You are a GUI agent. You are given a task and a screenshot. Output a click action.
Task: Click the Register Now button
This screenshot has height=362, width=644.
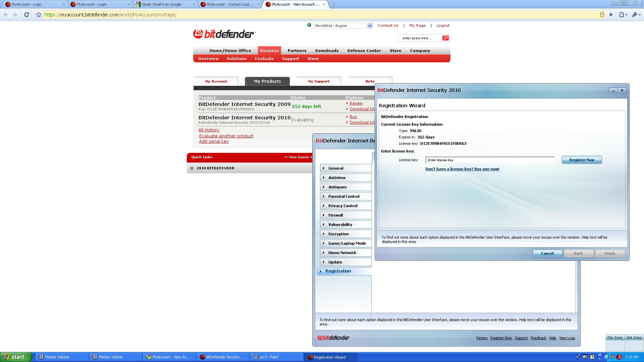point(581,160)
